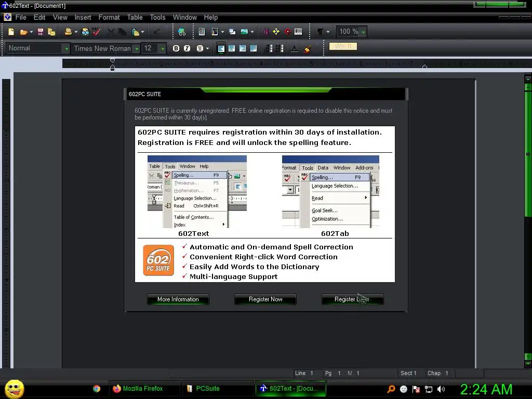
Task: Click the Undo arrow icon
Action: [x=157, y=32]
